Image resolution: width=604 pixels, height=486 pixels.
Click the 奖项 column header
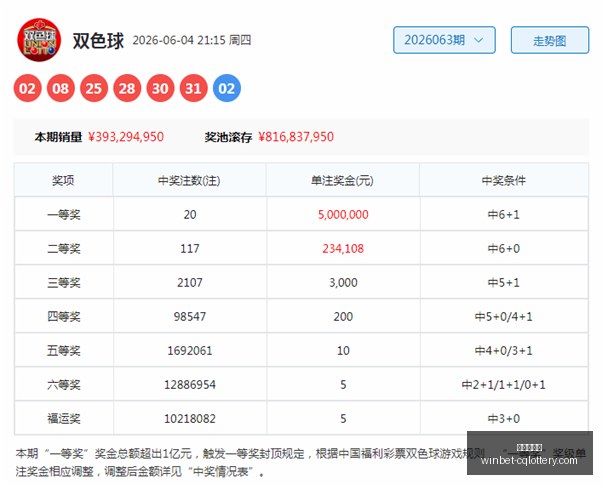[63, 180]
